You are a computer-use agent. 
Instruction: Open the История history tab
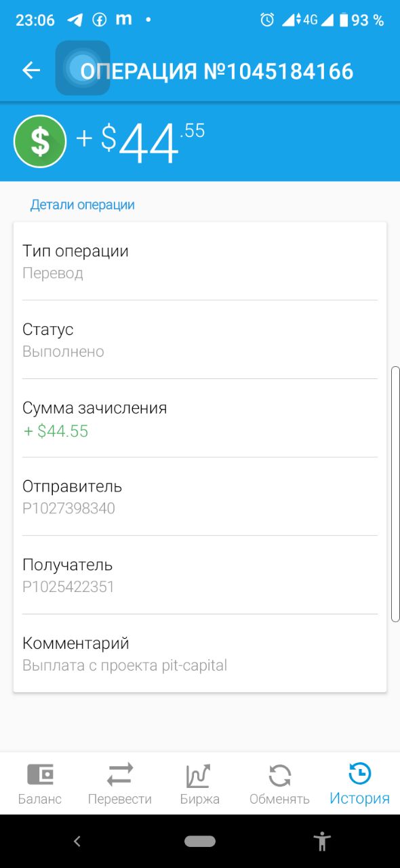(x=359, y=784)
